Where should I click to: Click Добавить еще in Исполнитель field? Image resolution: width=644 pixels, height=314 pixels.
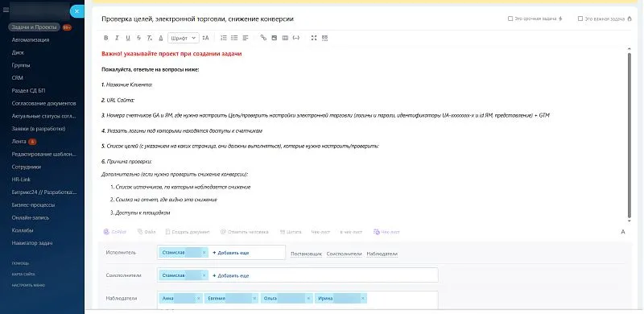tap(231, 253)
